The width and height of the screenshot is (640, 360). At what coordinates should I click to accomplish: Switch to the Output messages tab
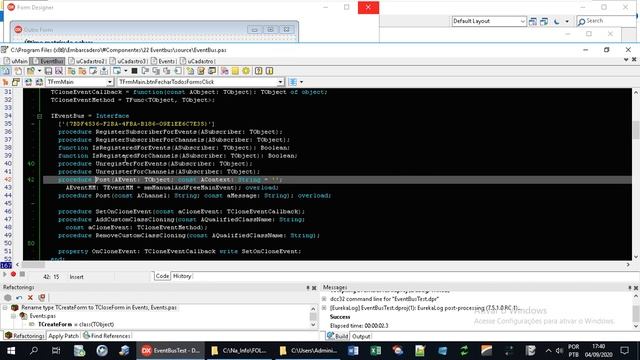click(x=361, y=336)
